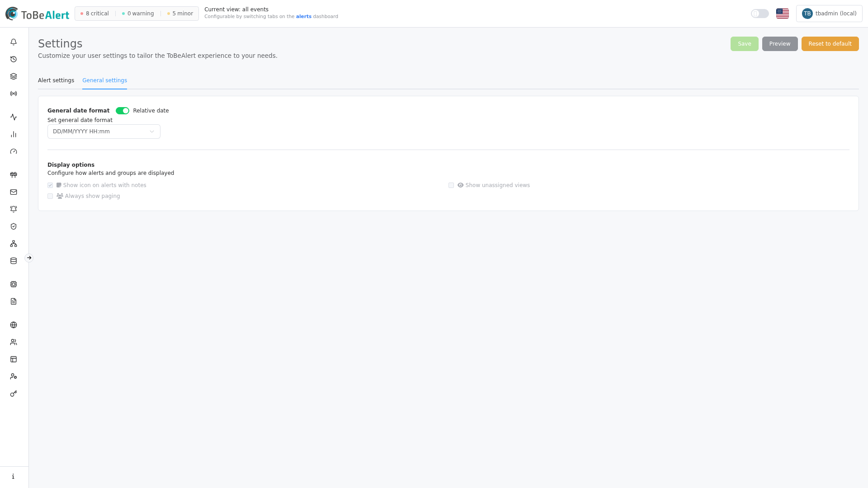The image size is (868, 488).
Task: Click the 8 critical counter
Action: click(x=94, y=14)
